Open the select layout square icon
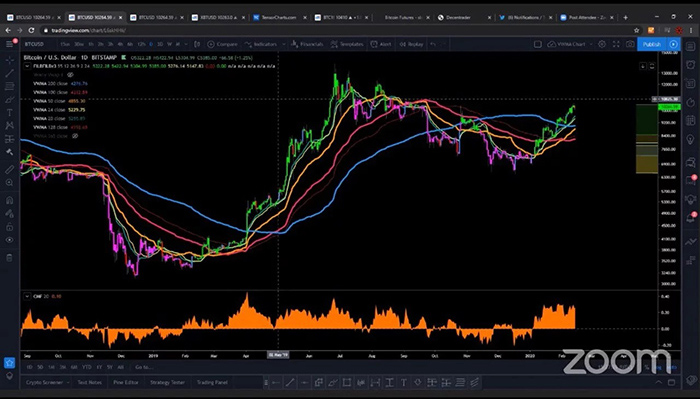Viewport: 700px width, 399px height. (538, 44)
